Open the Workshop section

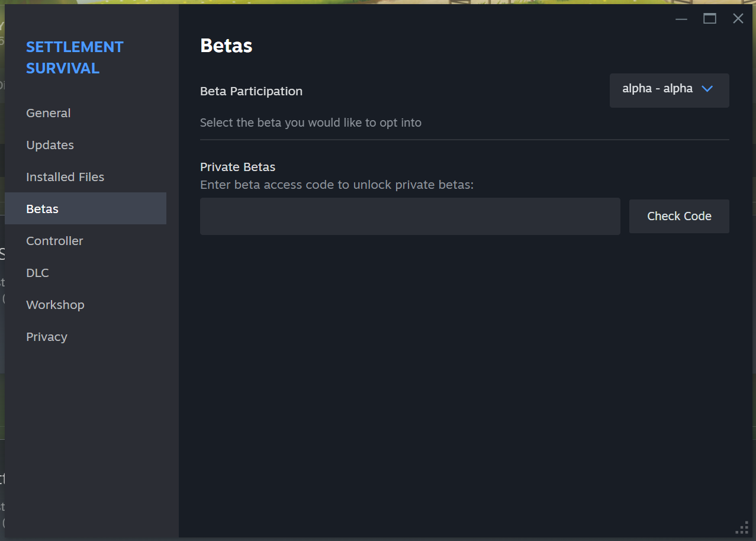pos(55,305)
